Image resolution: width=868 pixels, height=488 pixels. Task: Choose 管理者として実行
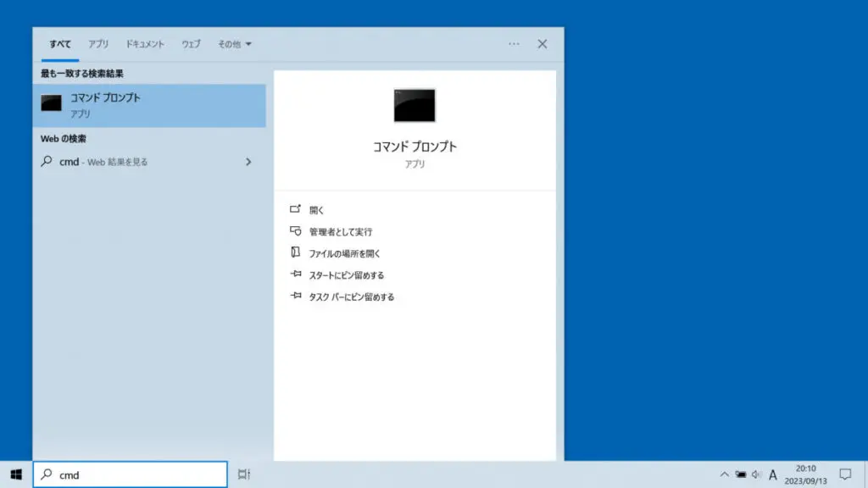[x=341, y=231]
